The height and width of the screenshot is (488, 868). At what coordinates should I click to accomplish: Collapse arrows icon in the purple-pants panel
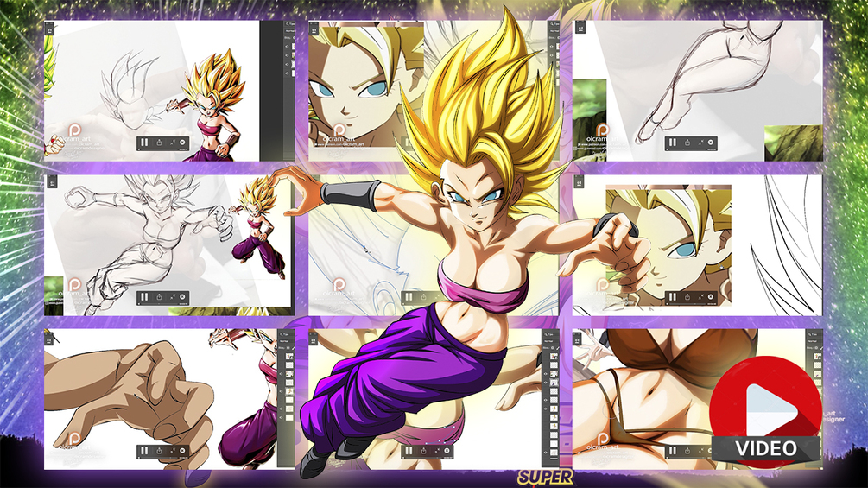(x=437, y=451)
